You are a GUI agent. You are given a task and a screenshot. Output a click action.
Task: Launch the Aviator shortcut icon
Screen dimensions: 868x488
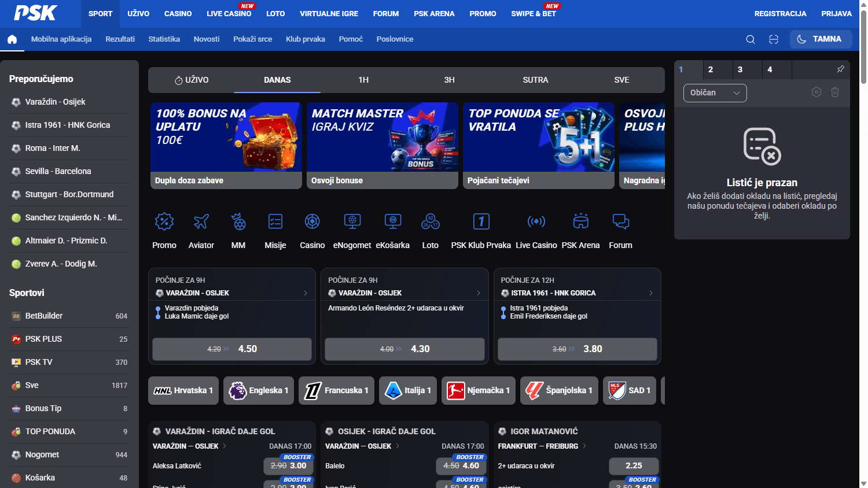click(x=201, y=221)
